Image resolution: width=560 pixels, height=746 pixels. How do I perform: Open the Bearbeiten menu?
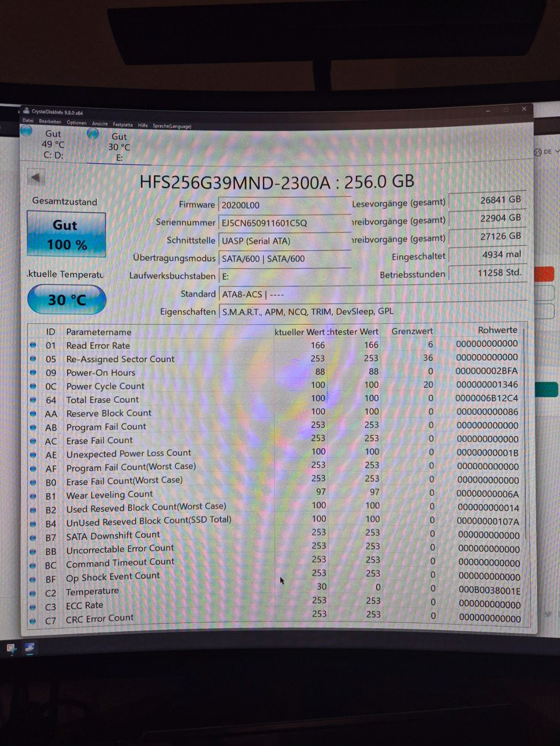50,122
